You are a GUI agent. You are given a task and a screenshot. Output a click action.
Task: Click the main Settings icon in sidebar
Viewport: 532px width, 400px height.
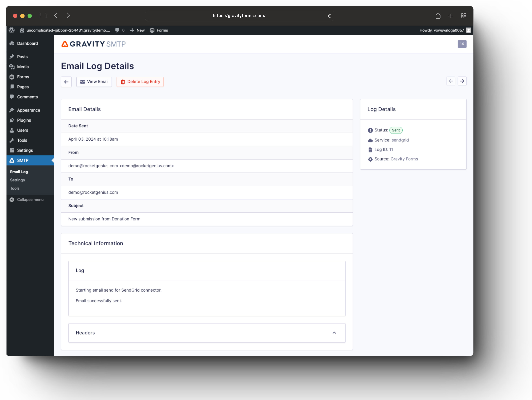(x=12, y=150)
